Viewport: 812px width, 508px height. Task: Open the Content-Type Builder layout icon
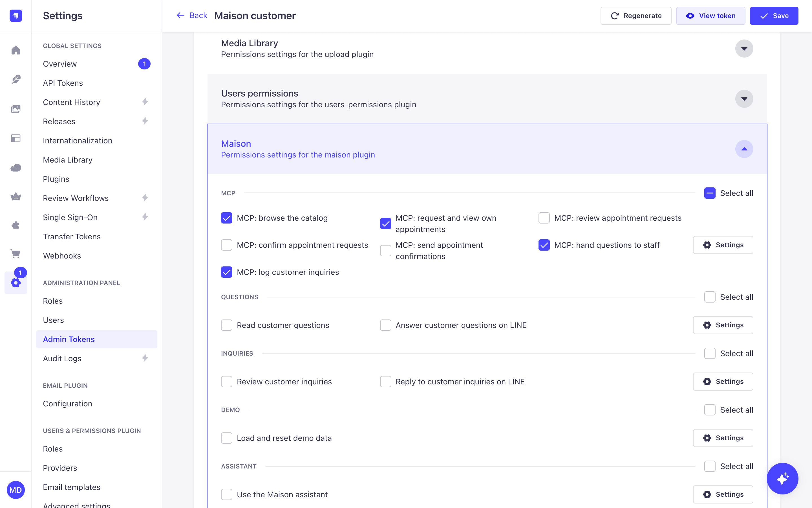pyautogui.click(x=16, y=138)
